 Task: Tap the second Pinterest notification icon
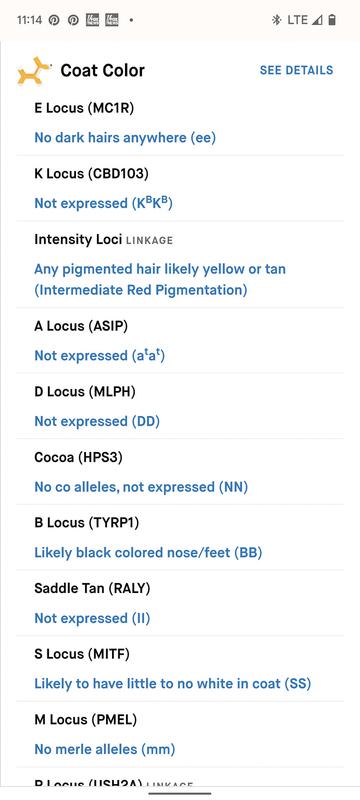[73, 20]
